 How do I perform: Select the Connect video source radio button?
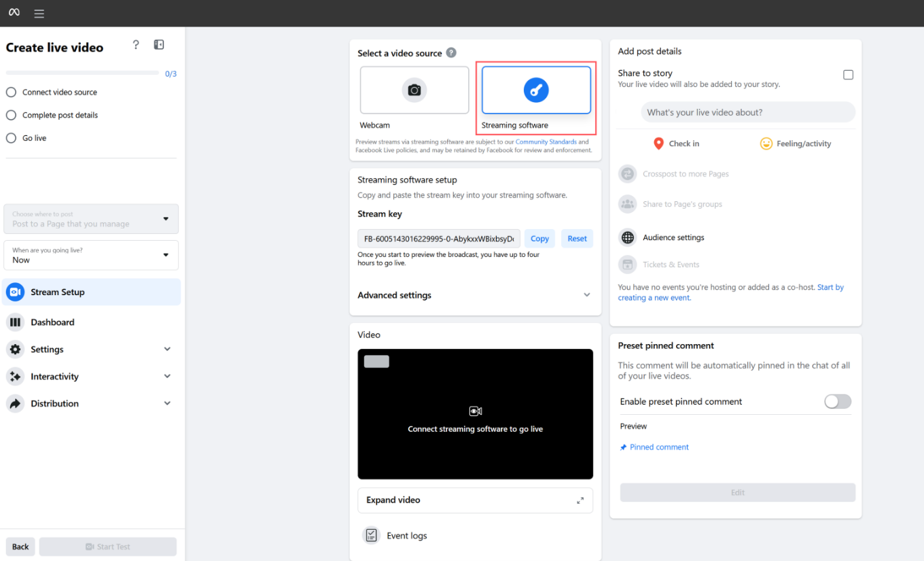pos(10,92)
